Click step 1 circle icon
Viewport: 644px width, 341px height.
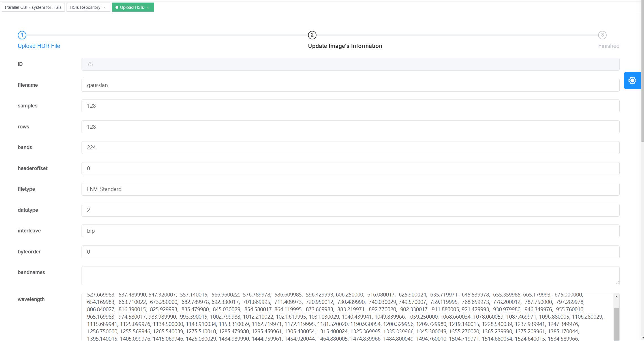click(22, 35)
